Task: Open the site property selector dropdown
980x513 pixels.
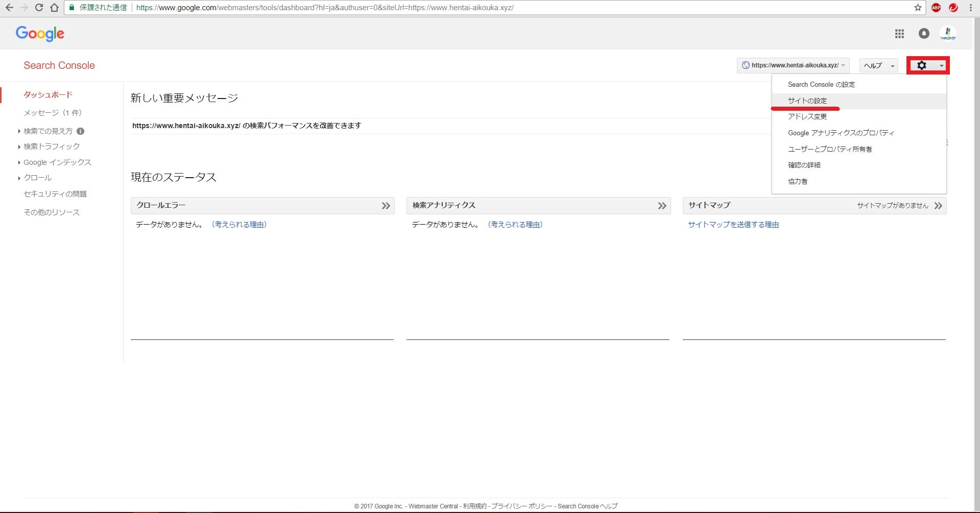Action: (793, 65)
